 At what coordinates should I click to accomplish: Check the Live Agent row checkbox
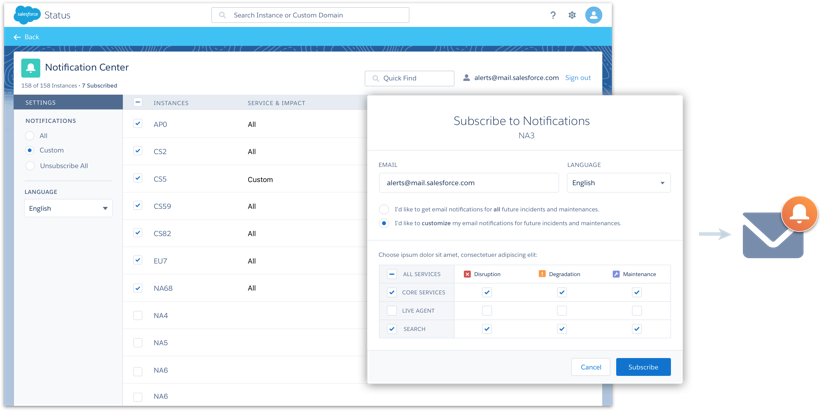coord(392,310)
